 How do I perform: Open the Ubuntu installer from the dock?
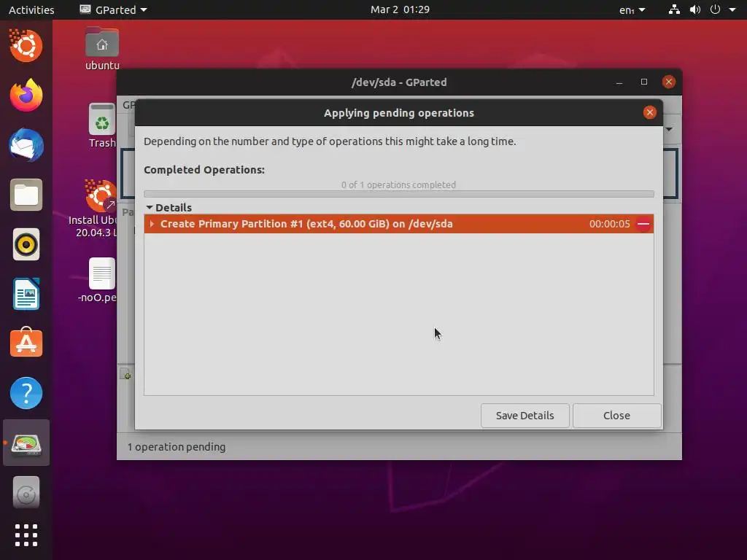(26, 46)
